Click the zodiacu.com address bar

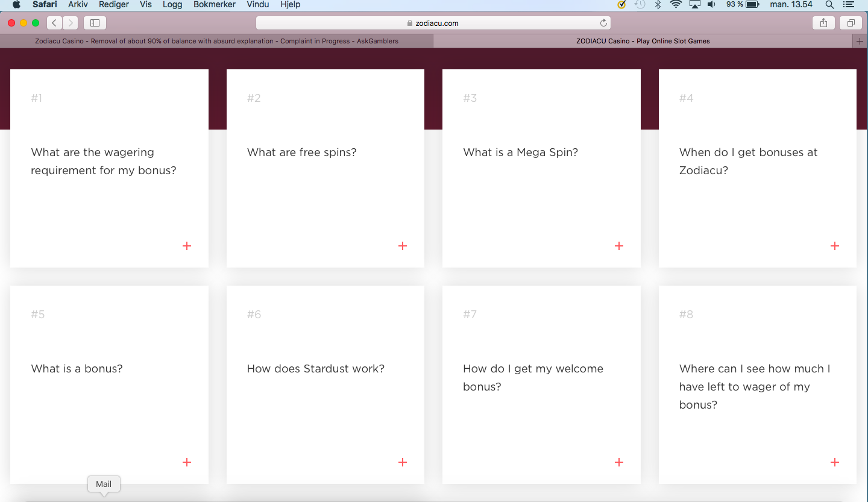pyautogui.click(x=433, y=23)
